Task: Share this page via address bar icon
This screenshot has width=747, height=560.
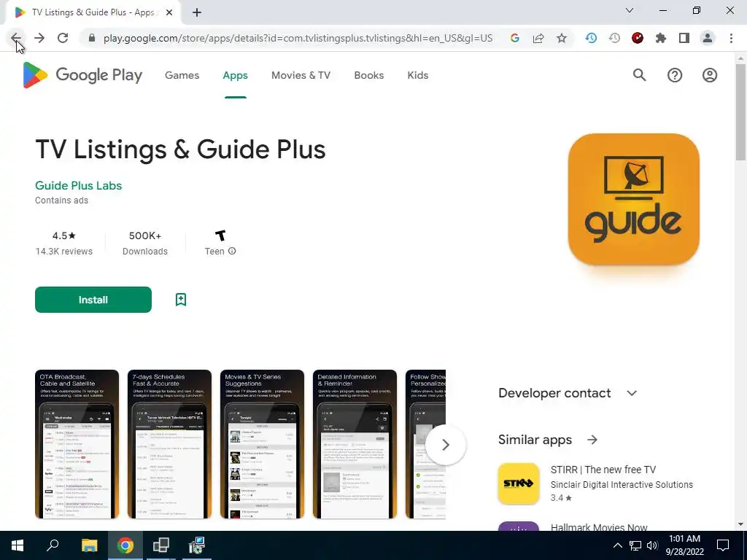Action: tap(538, 38)
